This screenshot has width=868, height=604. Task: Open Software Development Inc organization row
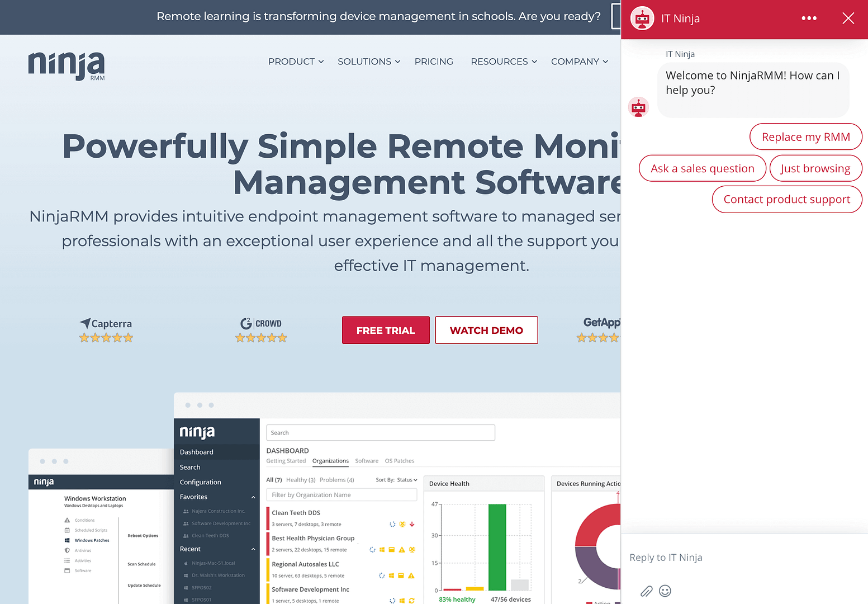click(x=342, y=594)
